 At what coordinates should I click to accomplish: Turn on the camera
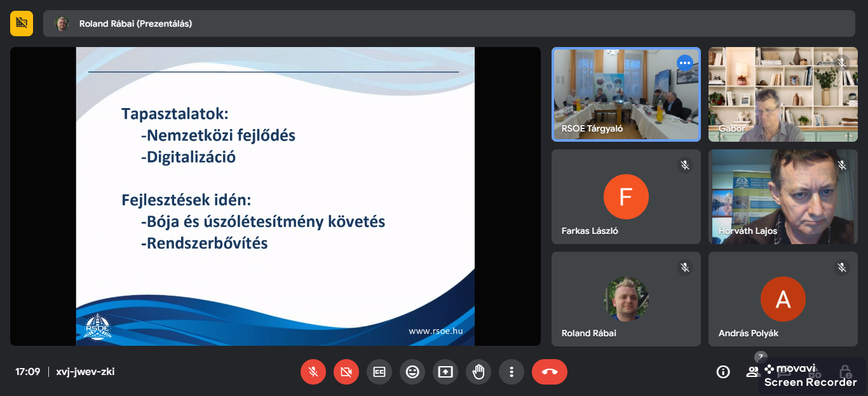point(346,372)
